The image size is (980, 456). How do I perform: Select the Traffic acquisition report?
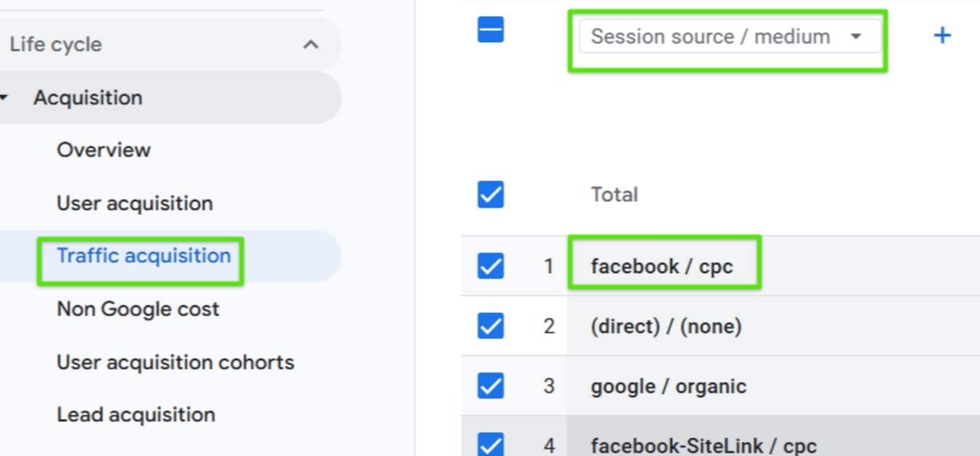141,256
